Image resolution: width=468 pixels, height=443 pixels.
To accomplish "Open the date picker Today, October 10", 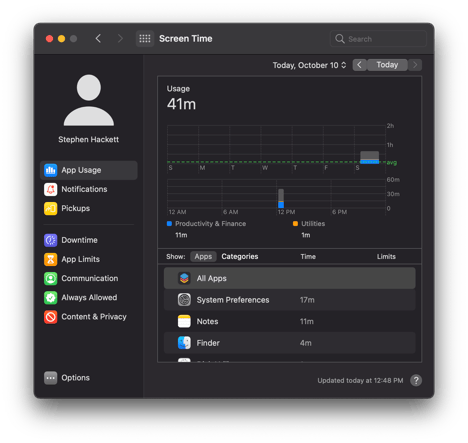I will pos(310,65).
